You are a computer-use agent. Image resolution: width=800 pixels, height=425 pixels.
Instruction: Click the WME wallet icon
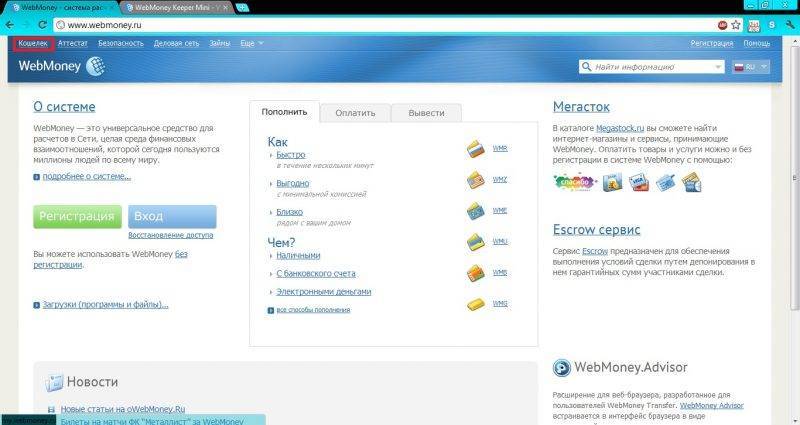point(476,211)
